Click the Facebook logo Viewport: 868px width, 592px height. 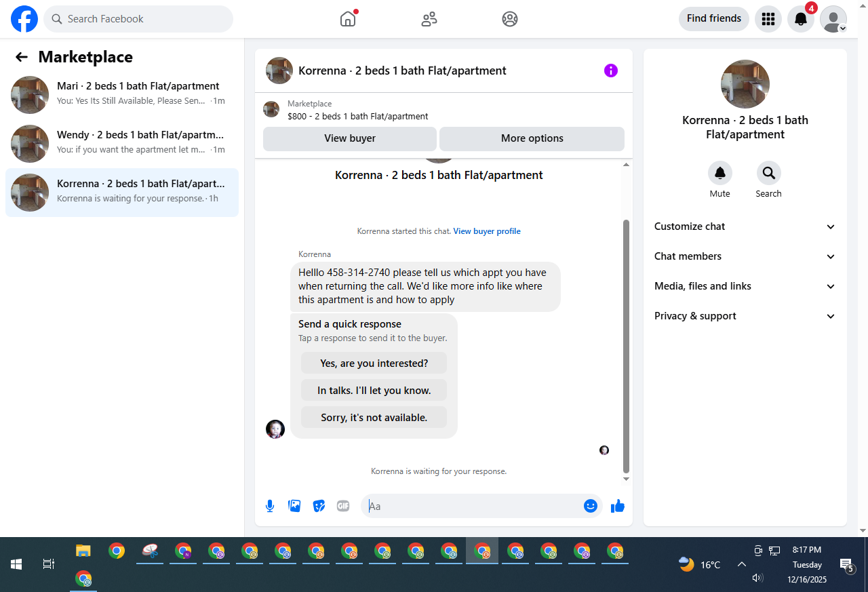pyautogui.click(x=24, y=19)
